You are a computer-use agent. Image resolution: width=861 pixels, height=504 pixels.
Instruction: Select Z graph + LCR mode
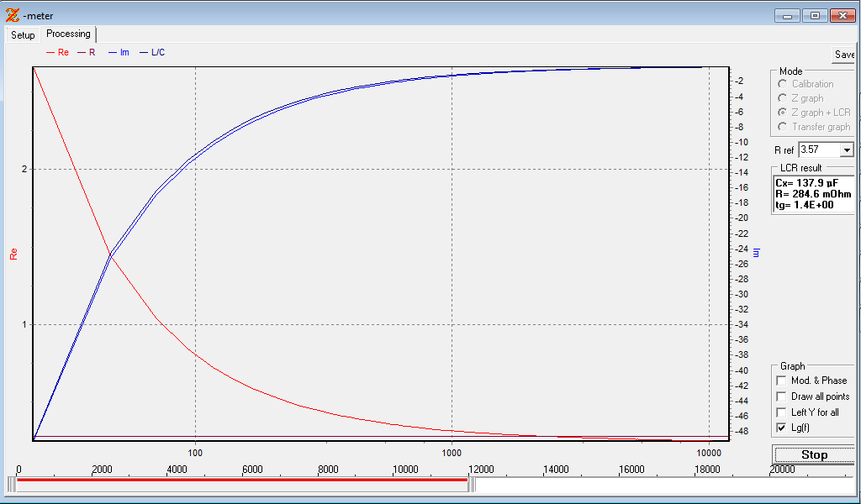[783, 113]
